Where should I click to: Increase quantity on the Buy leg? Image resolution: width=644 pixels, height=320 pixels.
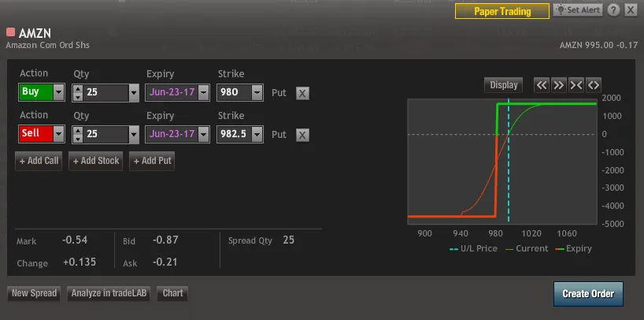[77, 88]
